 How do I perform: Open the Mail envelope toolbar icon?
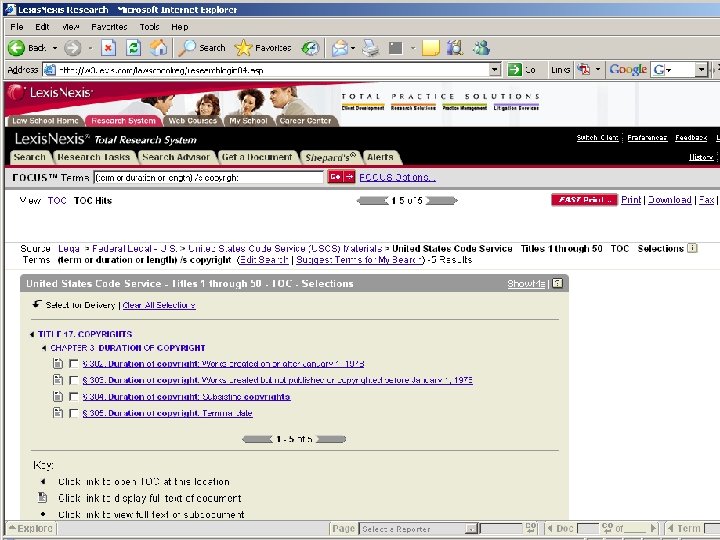pyautogui.click(x=340, y=48)
